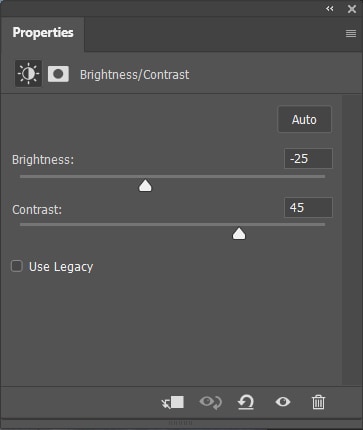Click the Use Legacy label
This screenshot has height=430, width=363.
(x=61, y=267)
